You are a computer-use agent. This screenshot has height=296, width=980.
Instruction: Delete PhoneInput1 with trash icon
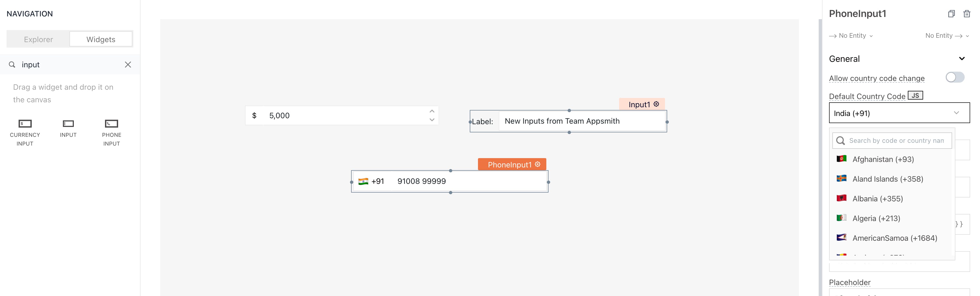(966, 14)
